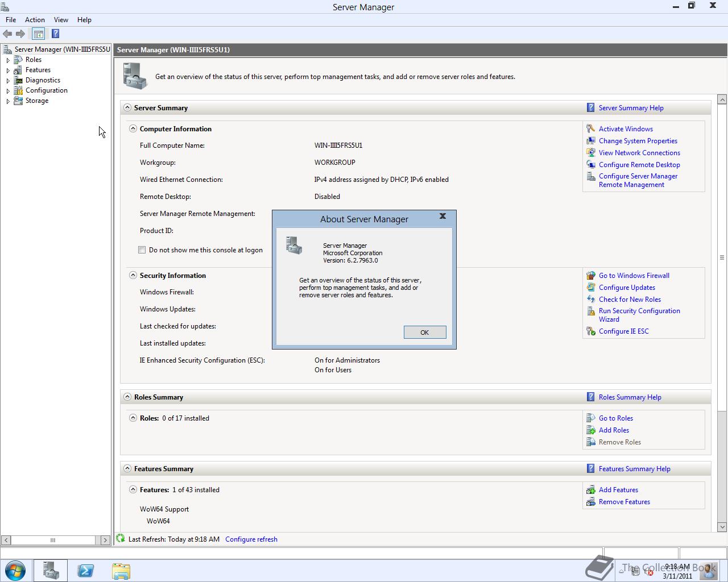Click the Back arrow in the toolbar

click(x=7, y=34)
